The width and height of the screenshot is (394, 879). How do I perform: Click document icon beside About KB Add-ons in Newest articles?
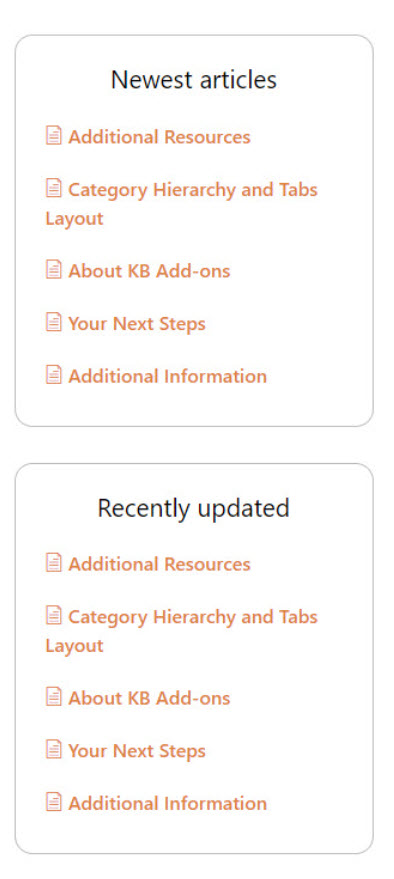(53, 269)
